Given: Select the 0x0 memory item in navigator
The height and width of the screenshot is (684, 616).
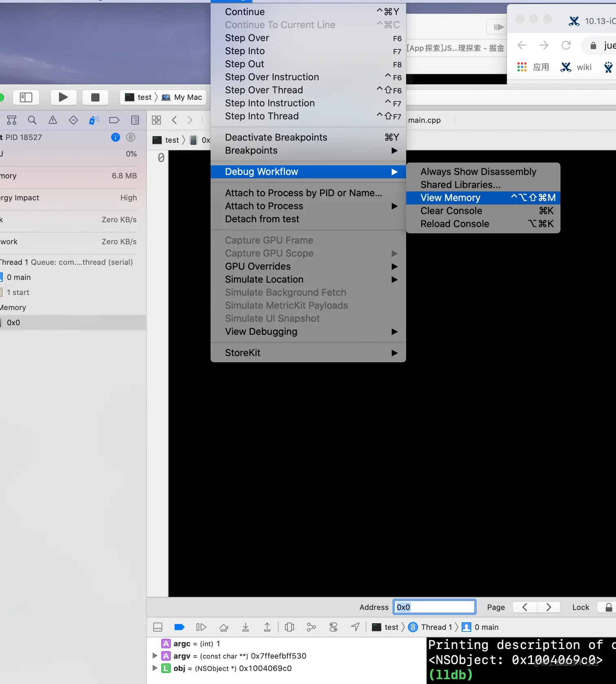Looking at the screenshot, I should pos(73,322).
